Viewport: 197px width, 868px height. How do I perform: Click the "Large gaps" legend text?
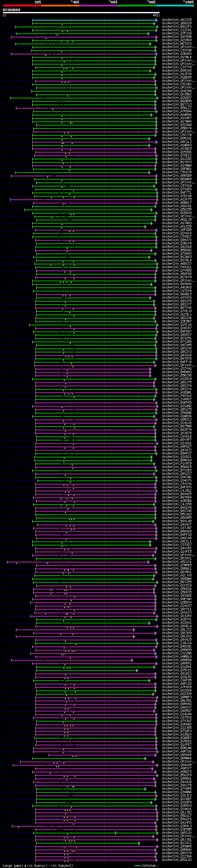tap(13, 866)
